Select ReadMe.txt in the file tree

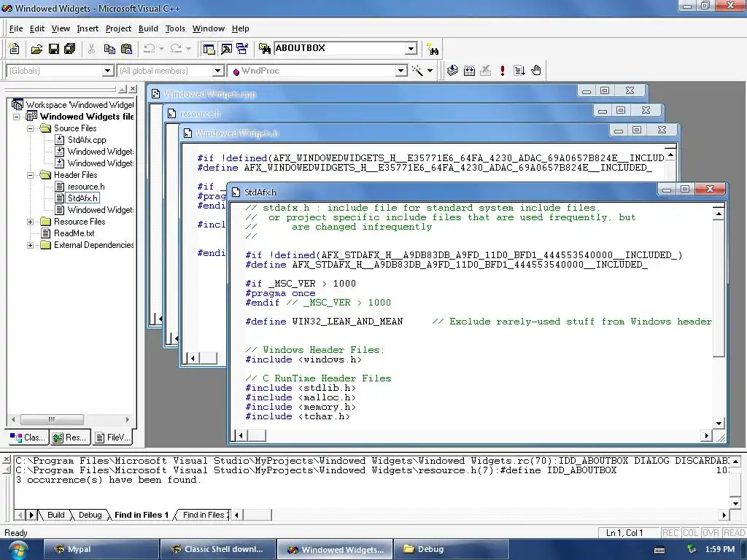tap(74, 233)
